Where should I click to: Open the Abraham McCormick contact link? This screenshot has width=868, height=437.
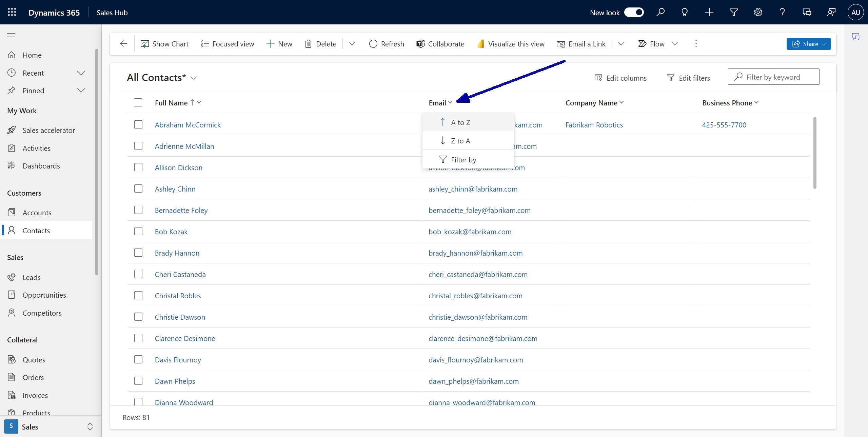tap(188, 125)
